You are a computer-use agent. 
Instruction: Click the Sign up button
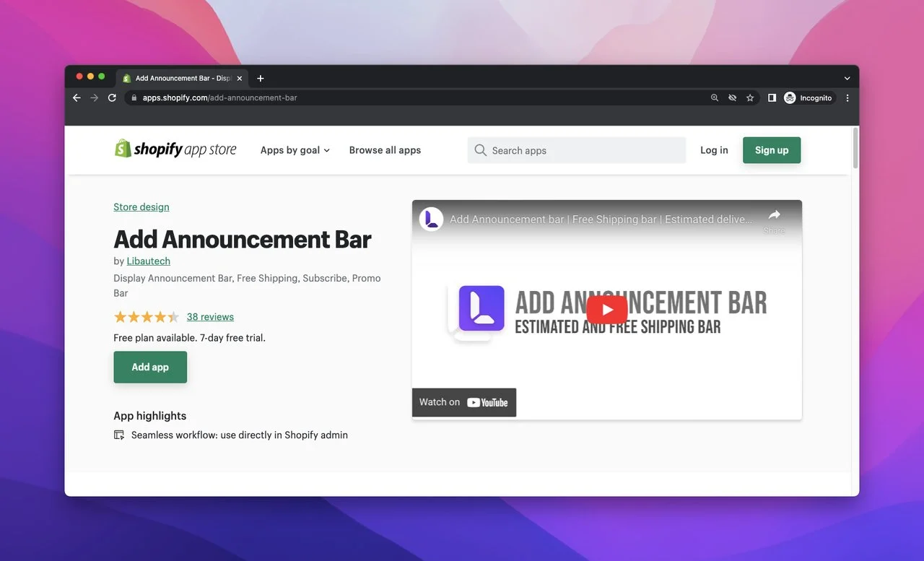[x=772, y=150]
